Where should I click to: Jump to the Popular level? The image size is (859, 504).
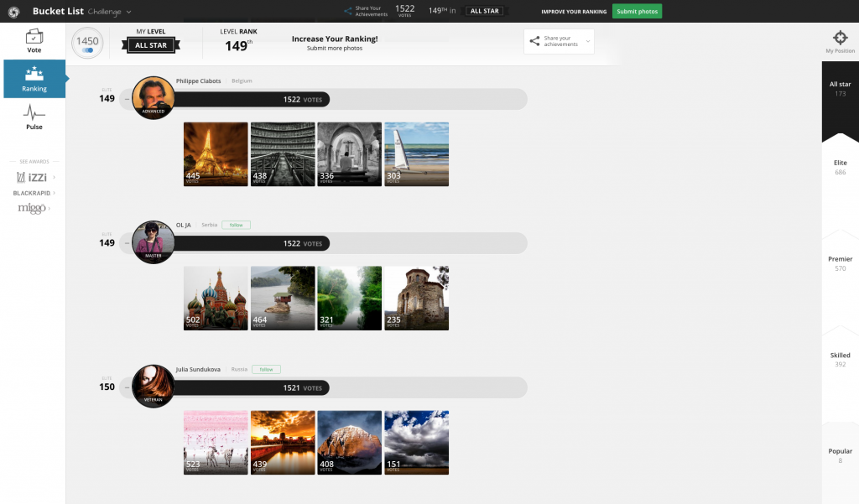pyautogui.click(x=840, y=455)
